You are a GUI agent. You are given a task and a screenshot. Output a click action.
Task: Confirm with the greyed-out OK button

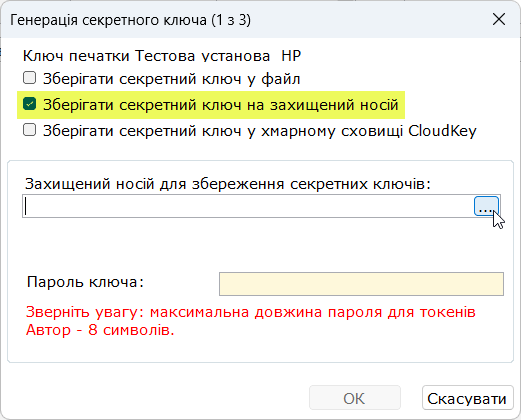(x=355, y=398)
